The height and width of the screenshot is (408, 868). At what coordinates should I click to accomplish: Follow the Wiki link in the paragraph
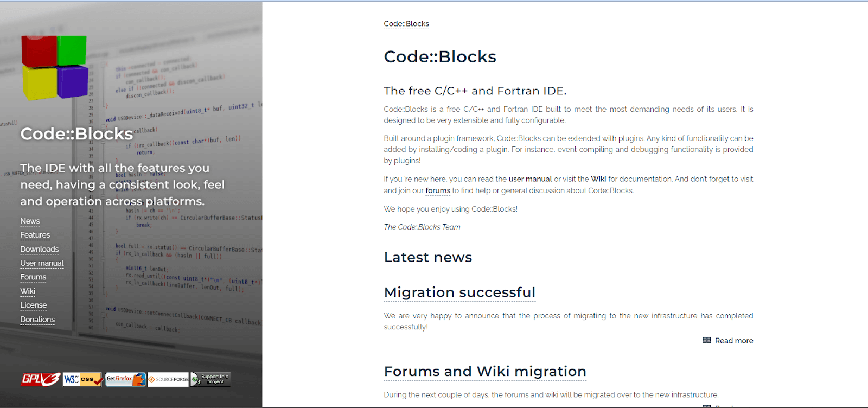598,179
